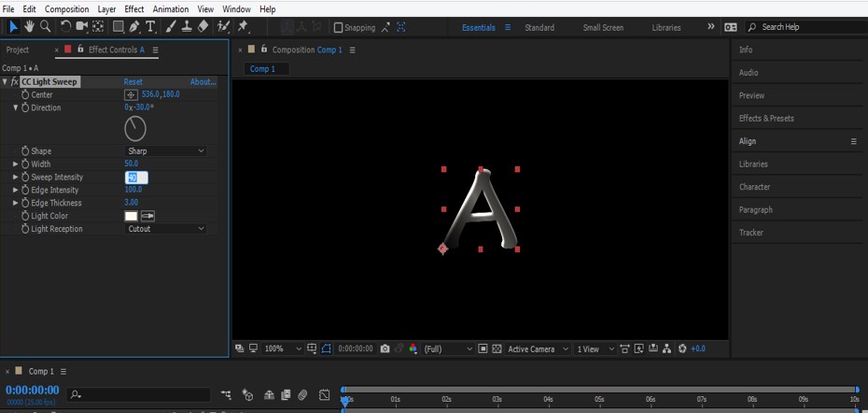Select the Zoom magnifier tool
Screen dimensions: 868x413
click(x=45, y=26)
